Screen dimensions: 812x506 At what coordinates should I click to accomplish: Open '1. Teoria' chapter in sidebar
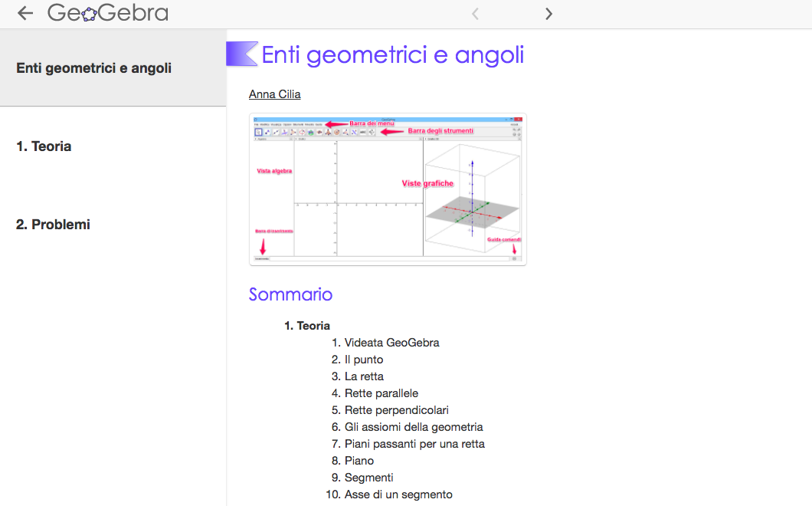[x=44, y=146]
